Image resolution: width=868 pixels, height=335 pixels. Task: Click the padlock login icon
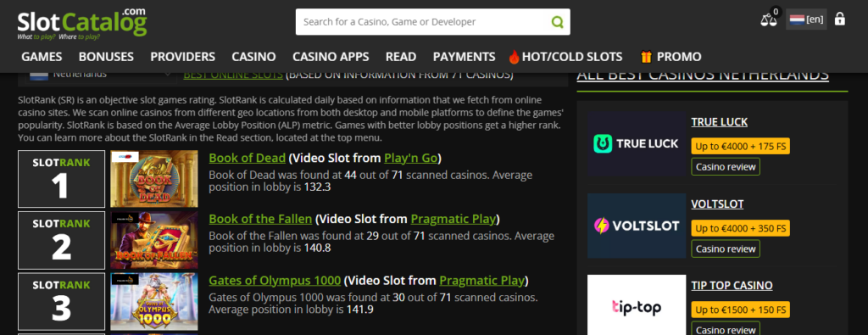click(840, 19)
